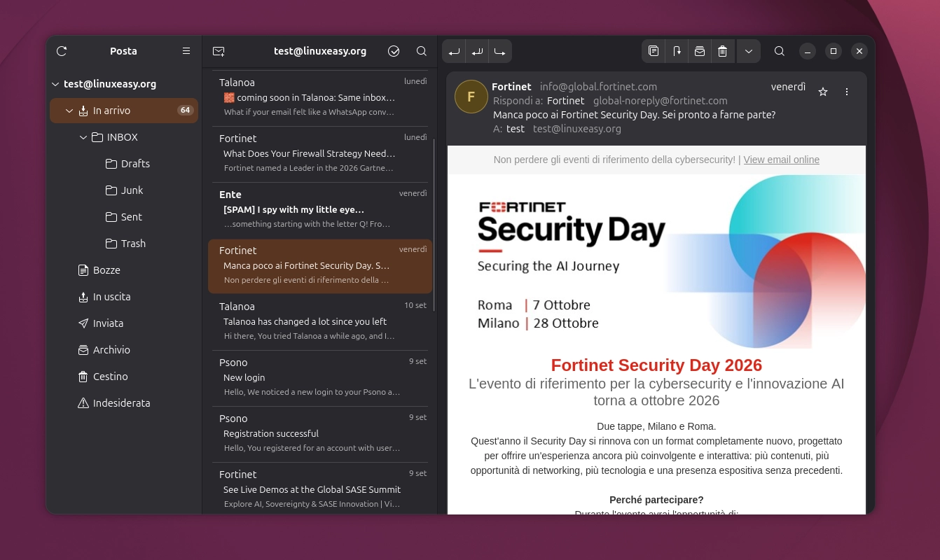Open the Posta hamburger menu
The width and height of the screenshot is (940, 560).
pos(186,51)
